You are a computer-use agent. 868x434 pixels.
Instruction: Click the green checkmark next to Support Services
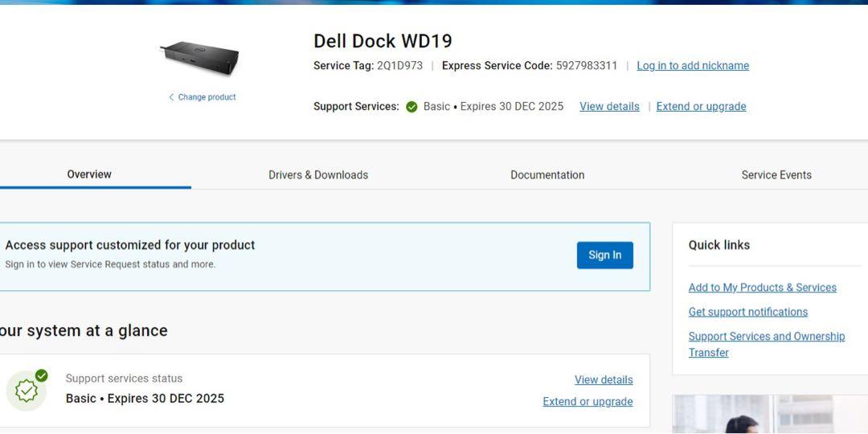tap(411, 107)
